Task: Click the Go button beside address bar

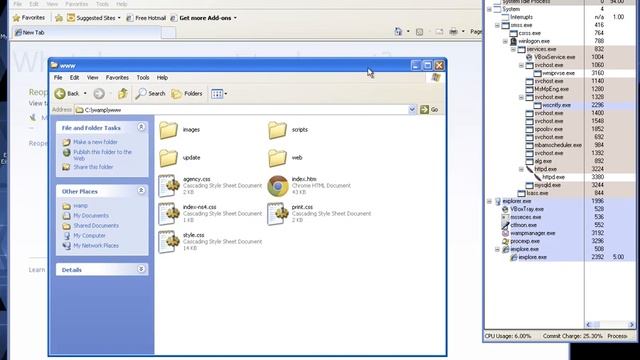Action: click(429, 109)
